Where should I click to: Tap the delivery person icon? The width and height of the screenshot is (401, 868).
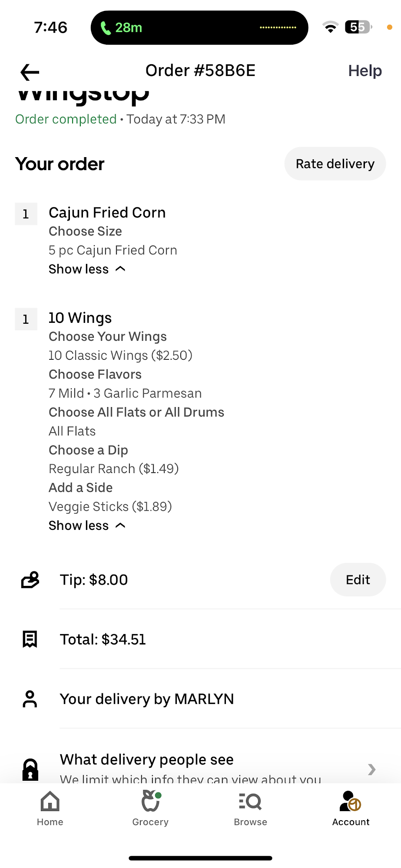pyautogui.click(x=30, y=699)
